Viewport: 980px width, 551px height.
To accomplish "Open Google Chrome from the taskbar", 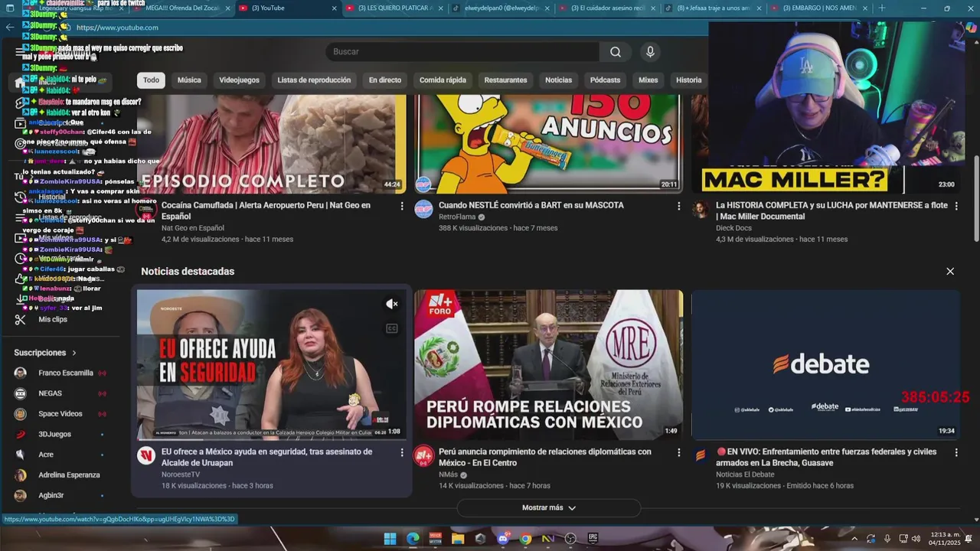I will click(x=526, y=538).
